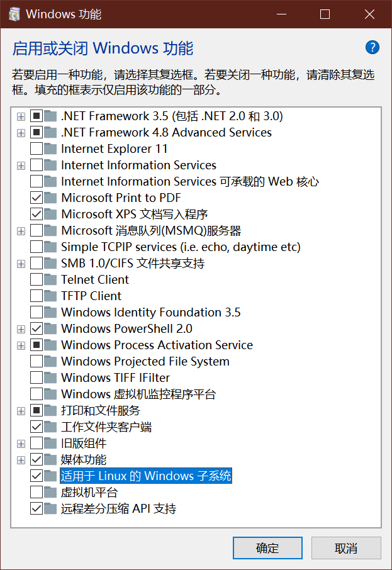The image size is (392, 570).
Task: Click the blue help question mark icon
Action: (372, 47)
